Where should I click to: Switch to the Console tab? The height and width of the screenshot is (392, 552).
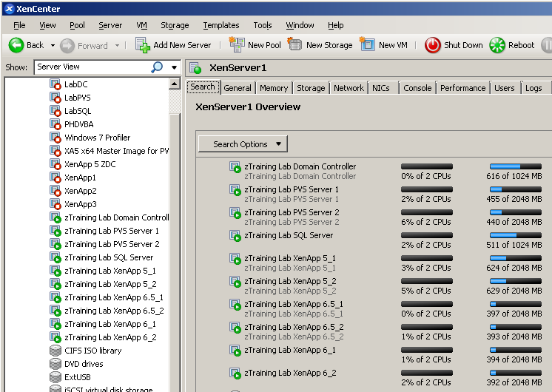click(417, 88)
